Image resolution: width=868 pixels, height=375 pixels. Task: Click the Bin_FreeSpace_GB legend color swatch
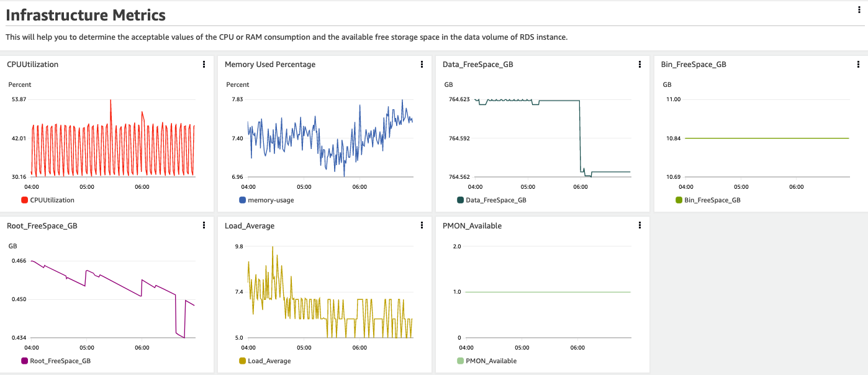[x=679, y=200]
